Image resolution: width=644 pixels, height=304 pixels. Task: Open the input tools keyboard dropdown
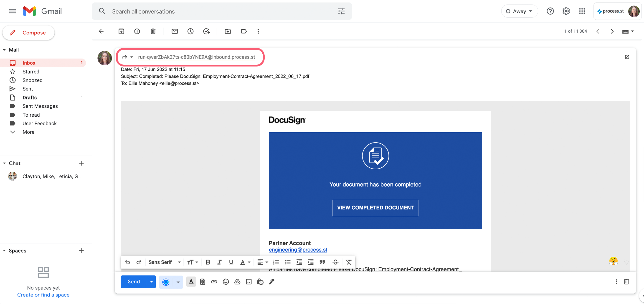pos(628,31)
